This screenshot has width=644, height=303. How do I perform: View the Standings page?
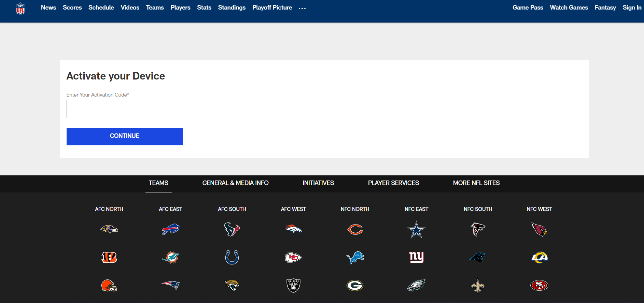232,8
